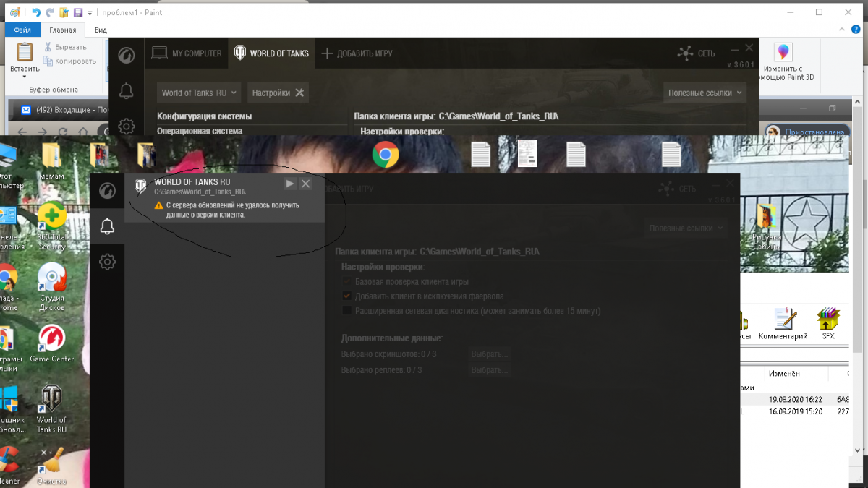Expand the Вставить dropdown arrow
868x488 pixels.
click(25, 77)
